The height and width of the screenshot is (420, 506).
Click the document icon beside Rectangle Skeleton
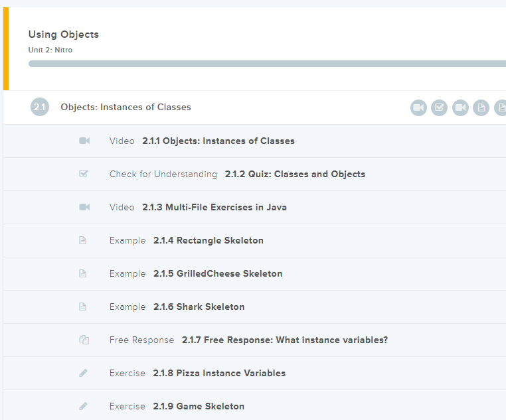[83, 240]
